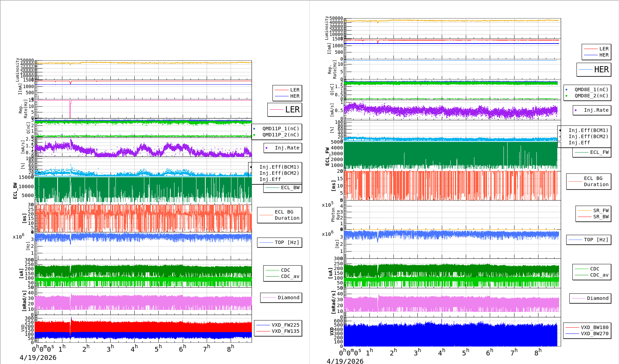Viewport: 619px width, 364px height.
Task: Pick the SR_BW red legend line
Action: [x=584, y=217]
